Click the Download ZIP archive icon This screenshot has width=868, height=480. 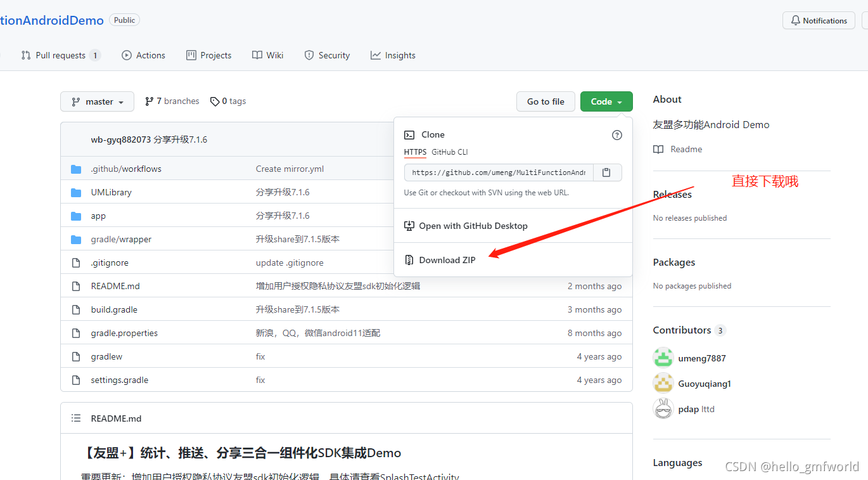(409, 260)
